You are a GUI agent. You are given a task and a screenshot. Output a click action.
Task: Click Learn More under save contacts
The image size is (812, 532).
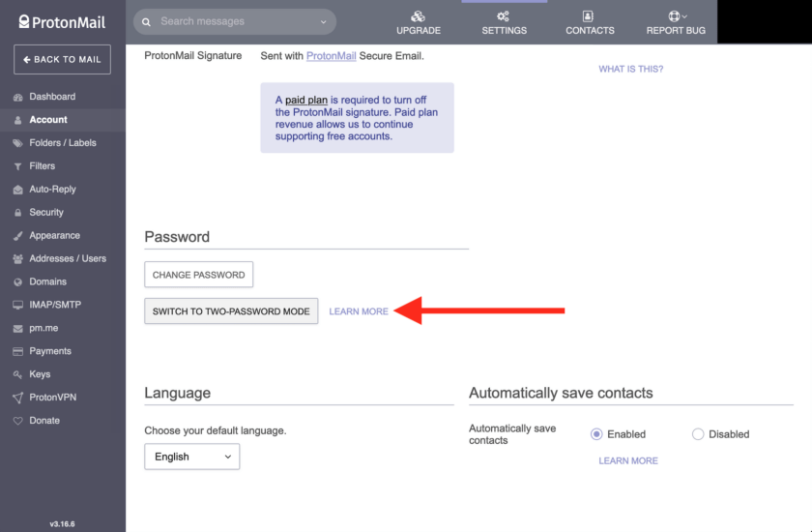coord(628,460)
